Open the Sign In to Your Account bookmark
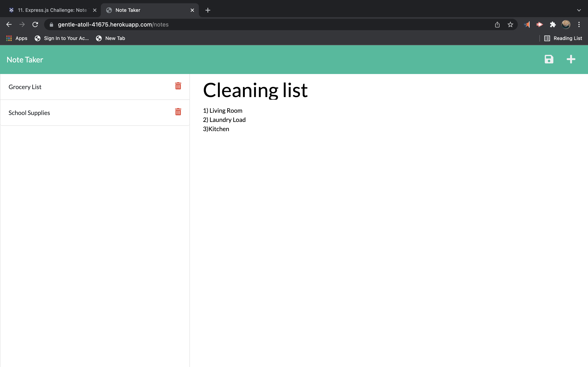 62,38
